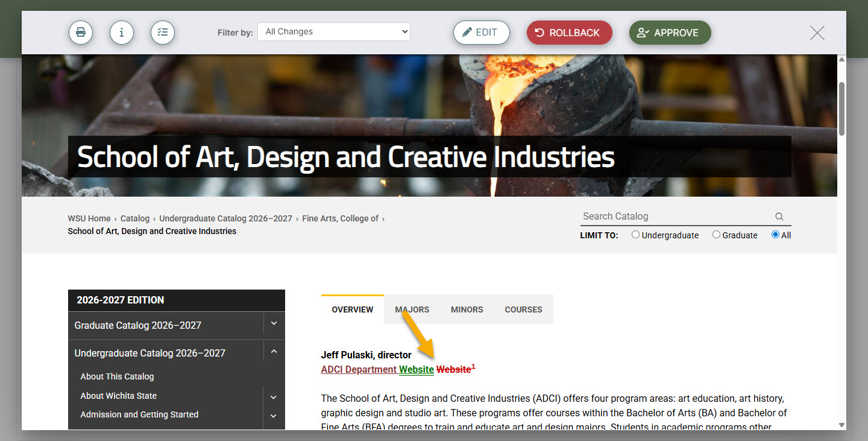Click the ADCI Department link
Viewport: 868px width, 441px height.
[x=359, y=369]
